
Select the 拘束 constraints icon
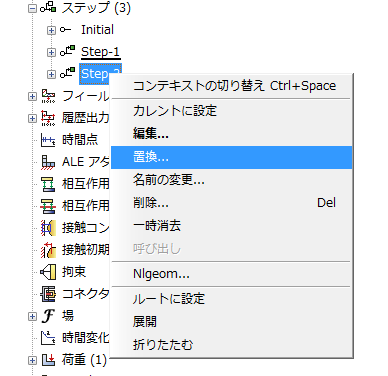coord(48,272)
